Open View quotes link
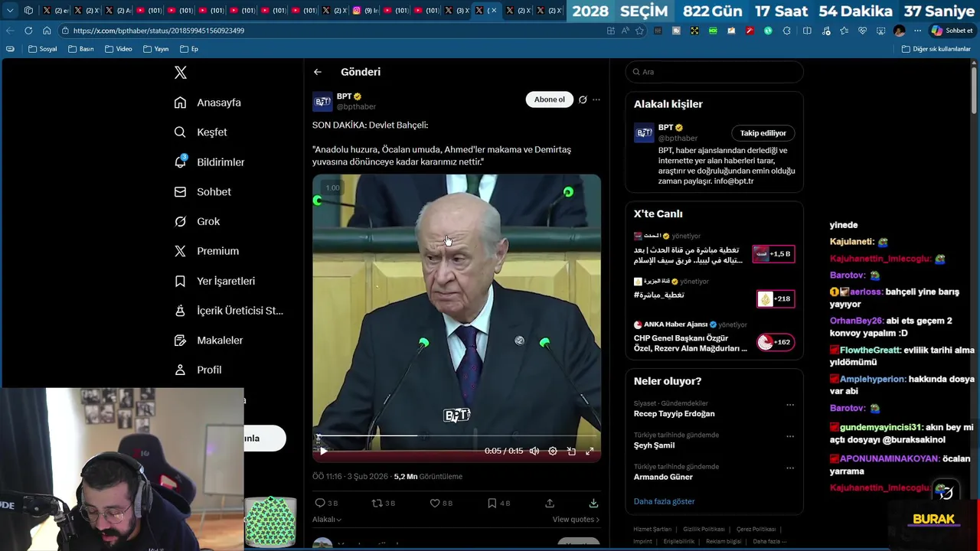Viewport: 980px width, 551px height. point(576,520)
